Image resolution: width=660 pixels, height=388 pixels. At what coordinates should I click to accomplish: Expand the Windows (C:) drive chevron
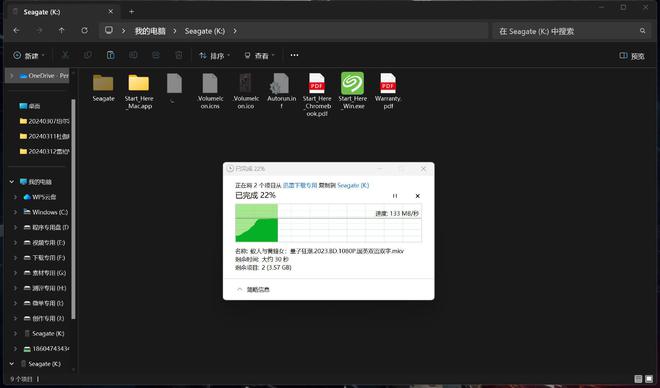click(16, 212)
